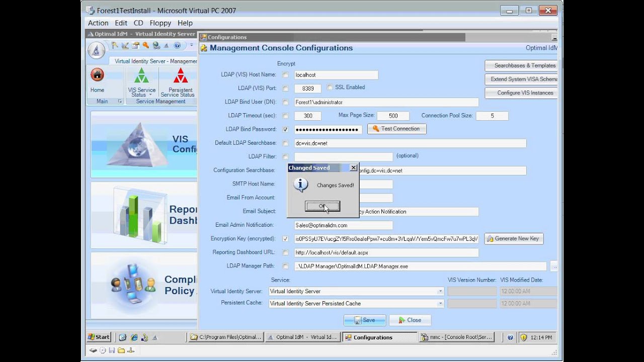The width and height of the screenshot is (644, 362).
Task: Confirm the Changes Saved dialog with OK
Action: [323, 206]
